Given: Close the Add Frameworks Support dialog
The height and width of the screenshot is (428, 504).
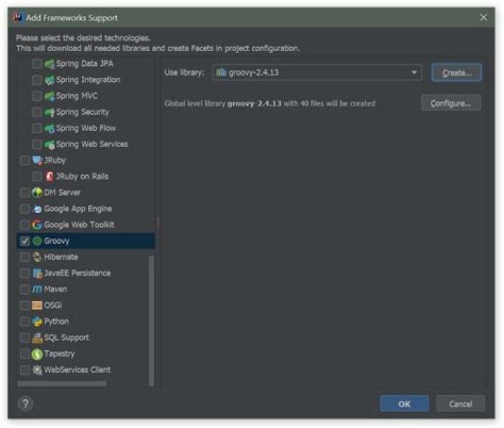Looking at the screenshot, I should pyautogui.click(x=483, y=18).
